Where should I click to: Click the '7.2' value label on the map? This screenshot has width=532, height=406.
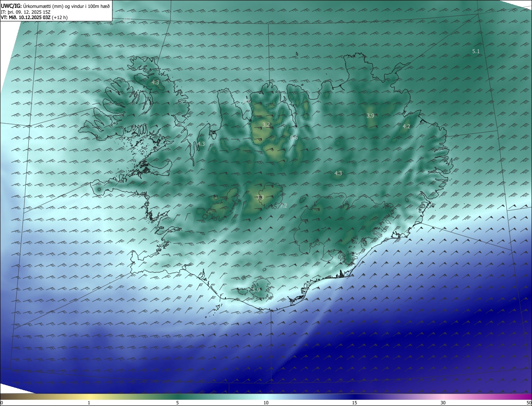(283, 205)
